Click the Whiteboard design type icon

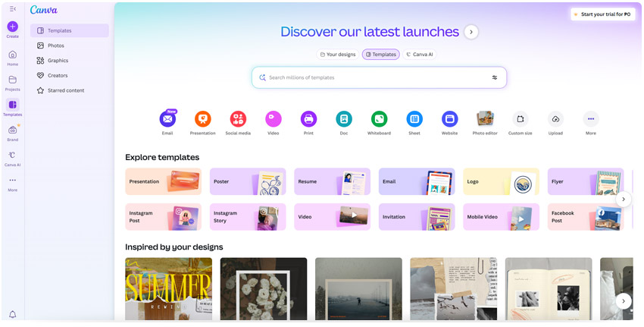click(x=379, y=119)
